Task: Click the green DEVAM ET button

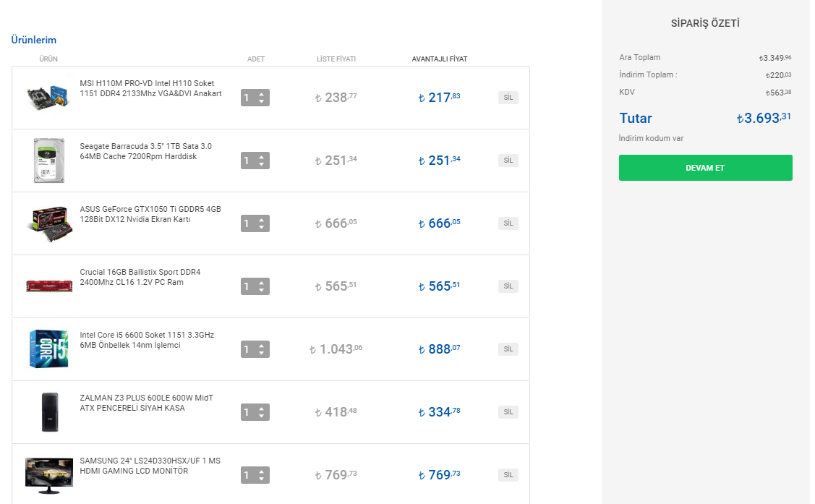Action: (x=705, y=168)
